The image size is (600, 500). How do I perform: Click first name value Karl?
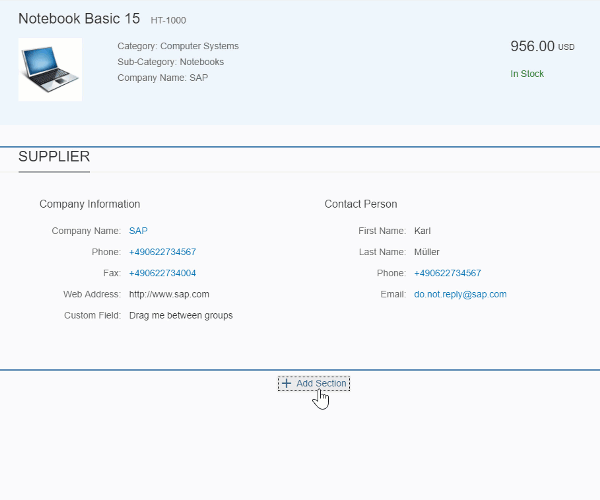422,231
